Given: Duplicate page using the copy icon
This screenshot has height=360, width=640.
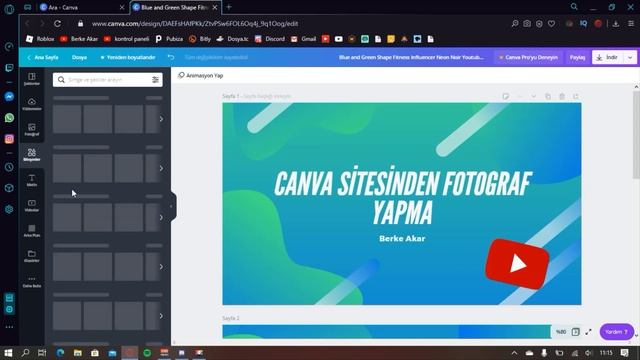Looking at the screenshot, I should tap(548, 96).
